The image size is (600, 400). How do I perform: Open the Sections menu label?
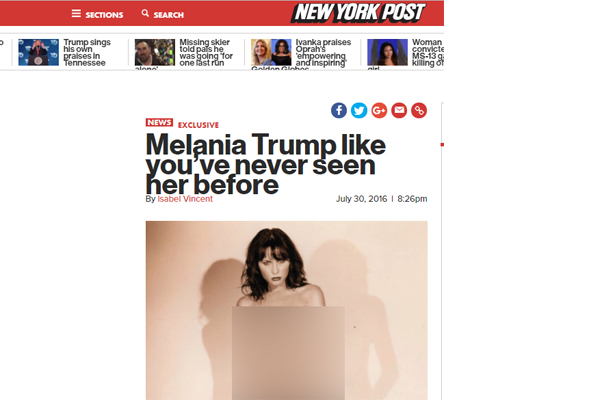pos(104,15)
